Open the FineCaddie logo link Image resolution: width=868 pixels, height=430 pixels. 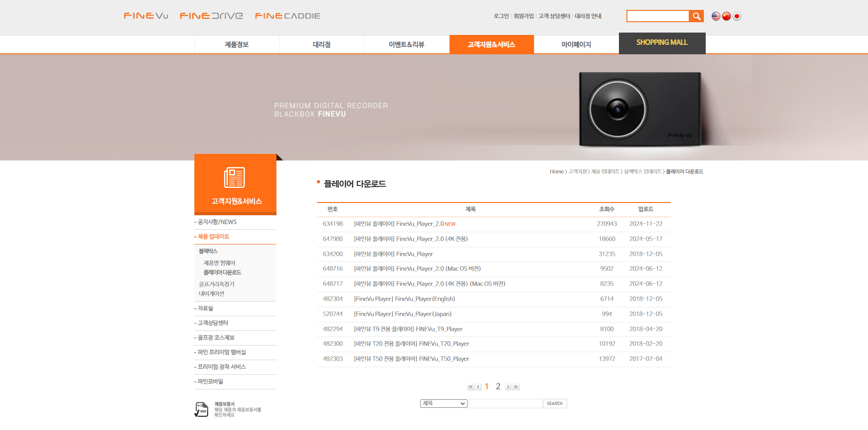click(287, 16)
